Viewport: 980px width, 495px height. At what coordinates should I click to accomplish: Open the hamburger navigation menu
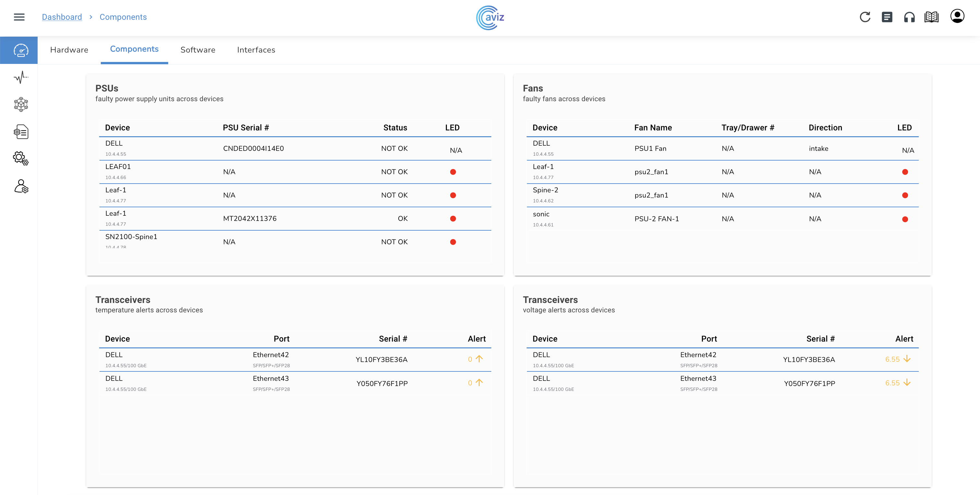(19, 17)
